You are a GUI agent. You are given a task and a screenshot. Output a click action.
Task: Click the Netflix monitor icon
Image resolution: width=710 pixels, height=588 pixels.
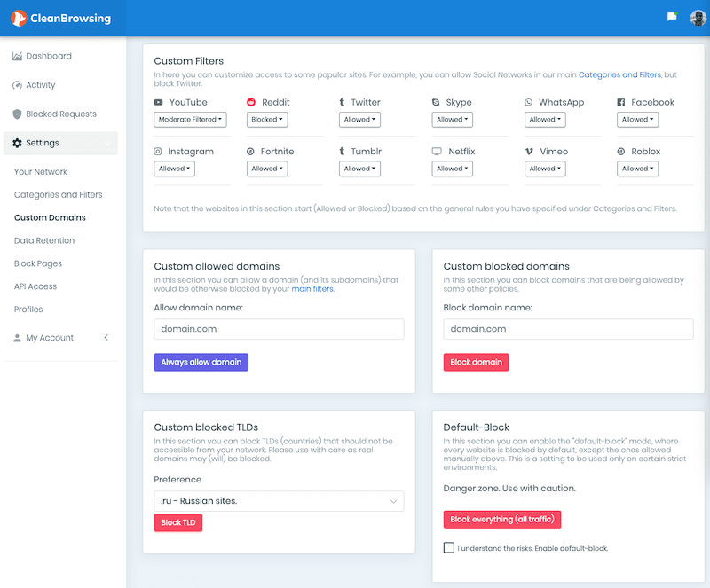click(437, 152)
